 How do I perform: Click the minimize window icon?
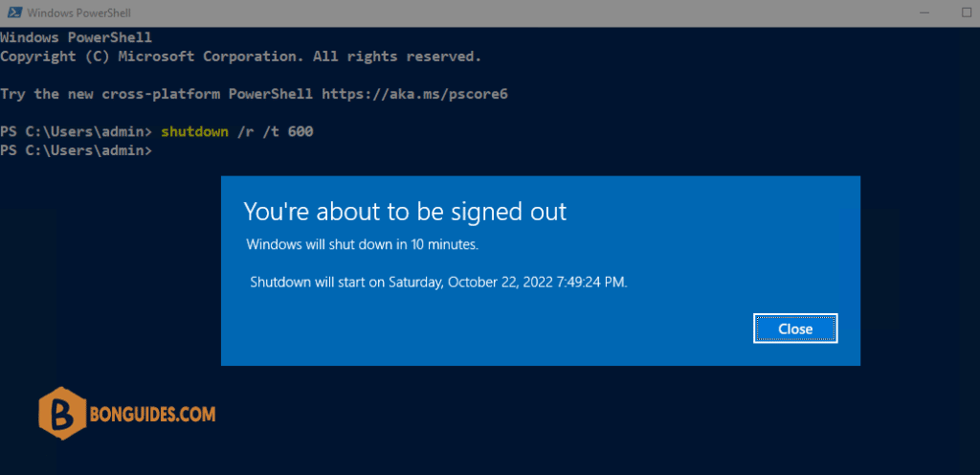click(x=924, y=12)
